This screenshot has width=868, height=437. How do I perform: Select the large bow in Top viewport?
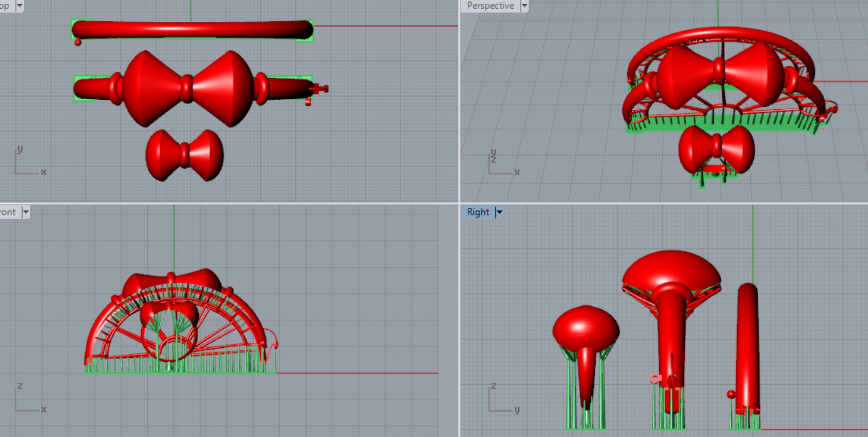coord(187,88)
